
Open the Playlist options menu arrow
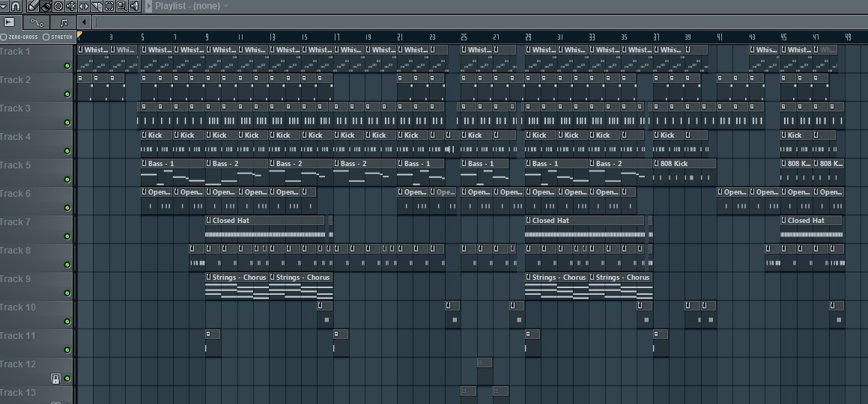[x=148, y=6]
